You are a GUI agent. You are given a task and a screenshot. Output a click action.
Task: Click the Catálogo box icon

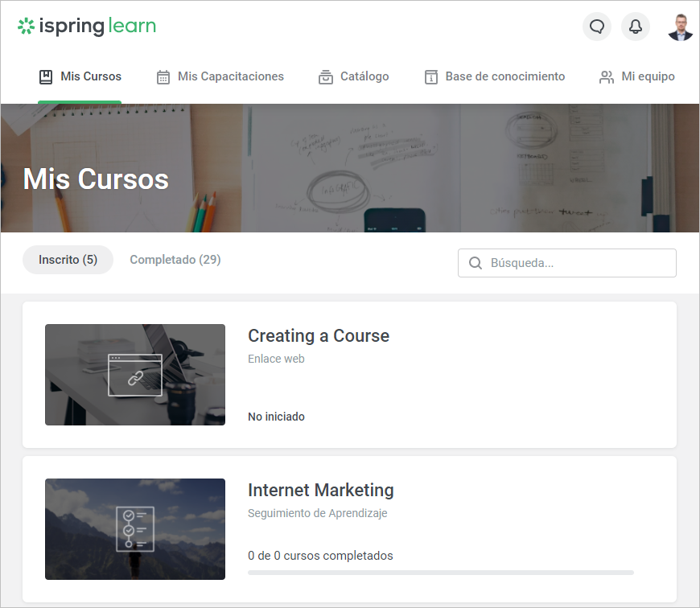pos(326,77)
